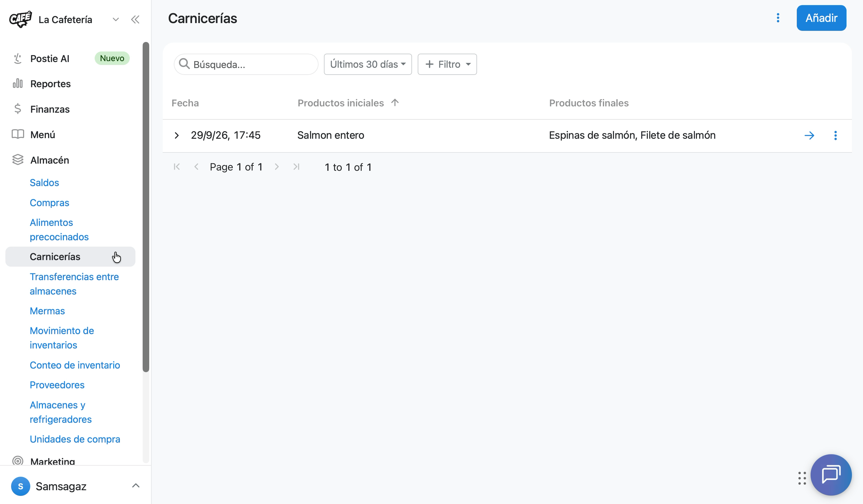Open the La Cafetería account dropdown

(x=116, y=19)
